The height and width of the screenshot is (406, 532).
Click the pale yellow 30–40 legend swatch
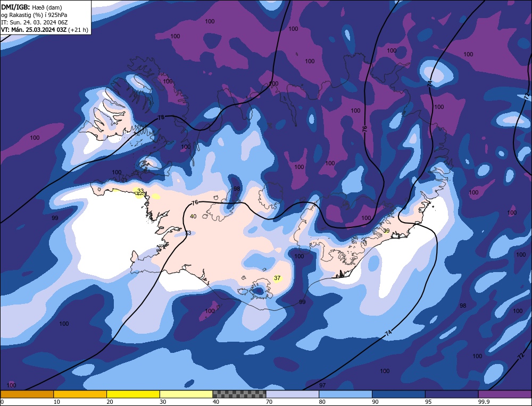(186, 394)
